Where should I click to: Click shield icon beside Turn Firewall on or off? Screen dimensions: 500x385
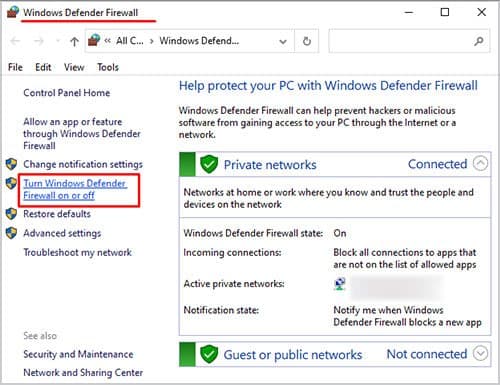click(x=11, y=183)
